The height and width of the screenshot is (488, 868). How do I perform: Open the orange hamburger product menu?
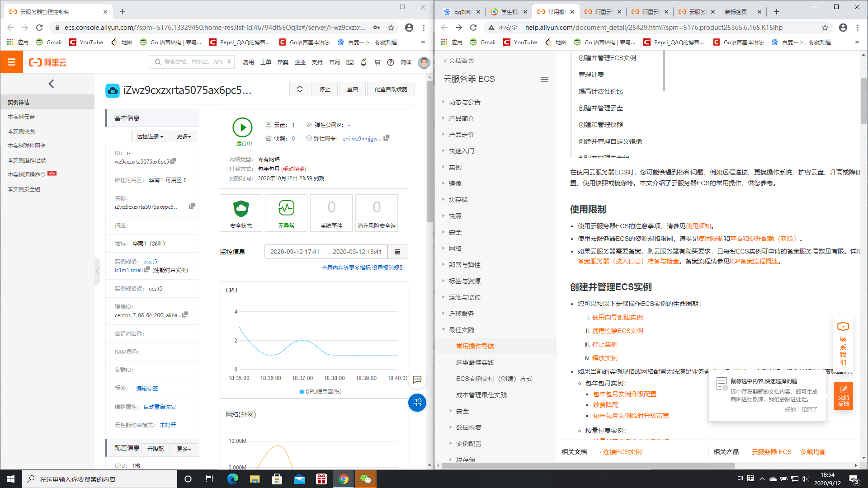tap(11, 62)
